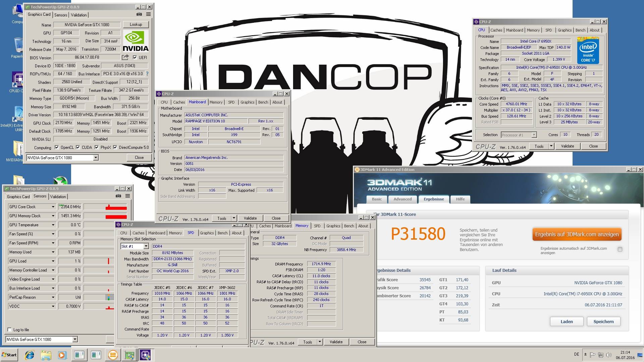Click the BIOS export arrow icon beside BIOS Version
644x362 pixels.
[125, 57]
